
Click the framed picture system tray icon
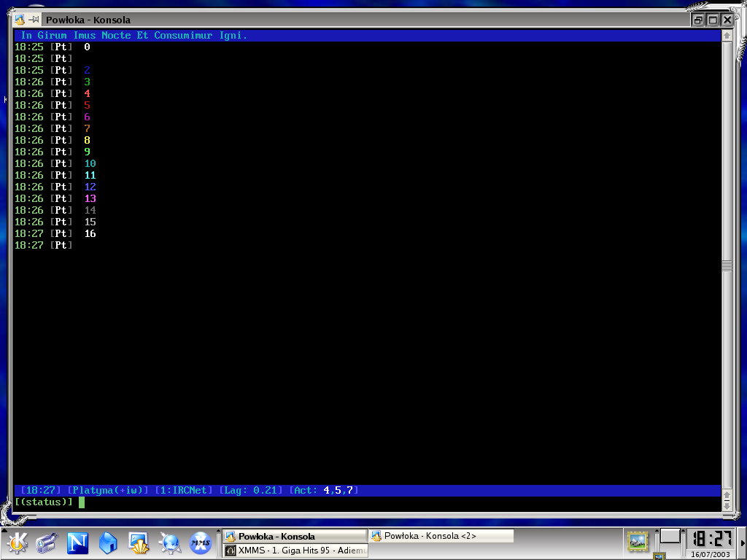pyautogui.click(x=638, y=542)
